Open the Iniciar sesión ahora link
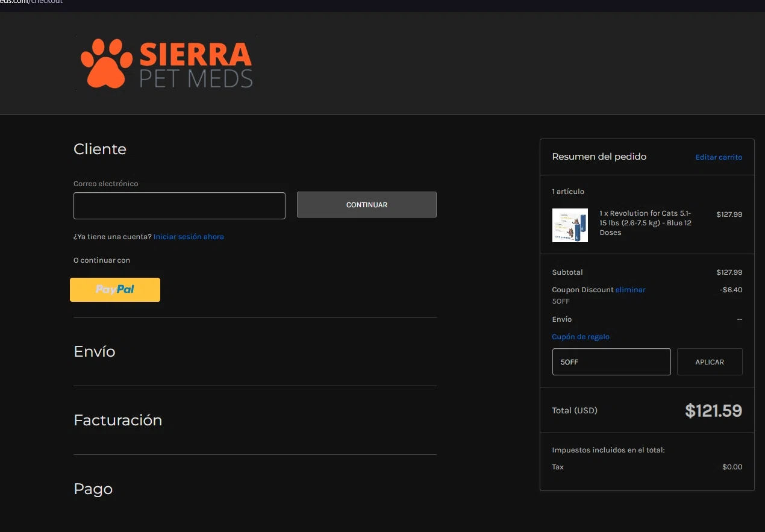Screen dimensions: 765x532 (x=189, y=237)
